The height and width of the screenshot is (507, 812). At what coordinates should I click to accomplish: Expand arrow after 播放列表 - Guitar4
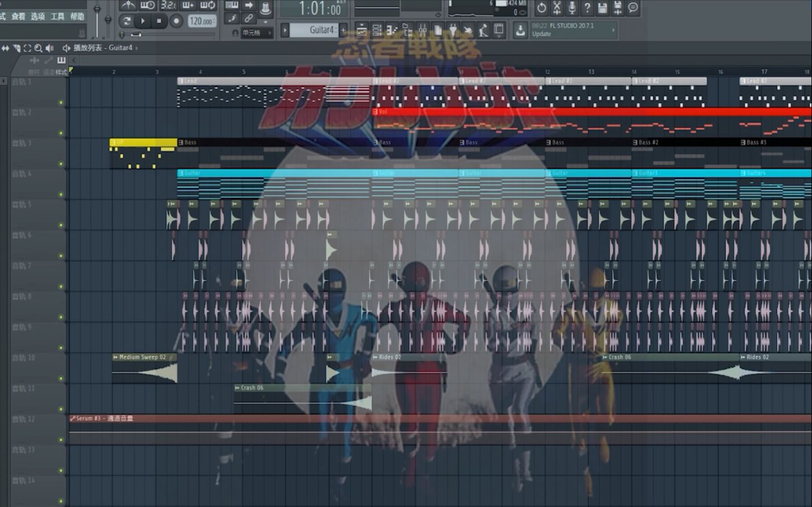pos(136,48)
